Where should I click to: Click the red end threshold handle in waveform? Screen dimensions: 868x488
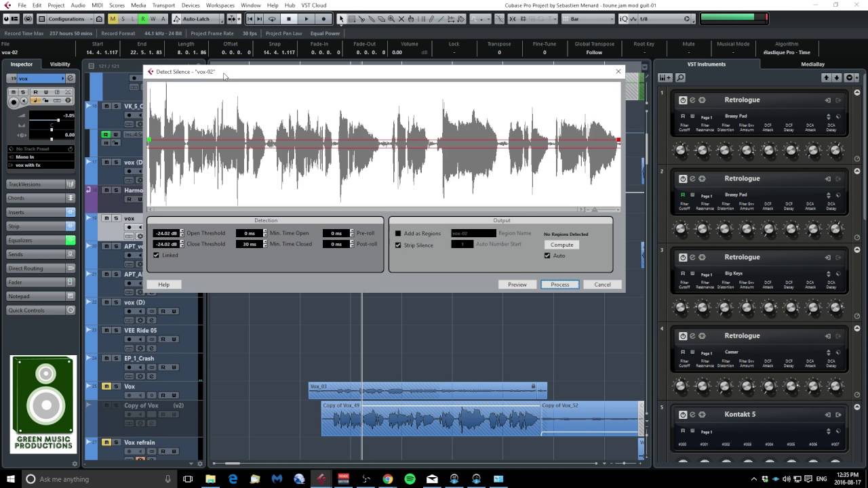point(618,140)
